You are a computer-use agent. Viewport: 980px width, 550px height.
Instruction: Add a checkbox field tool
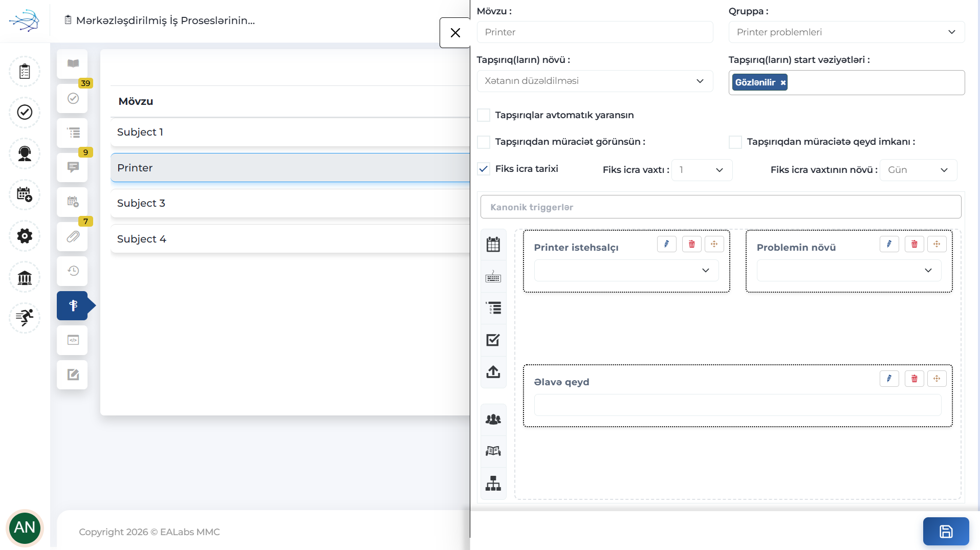pos(493,340)
